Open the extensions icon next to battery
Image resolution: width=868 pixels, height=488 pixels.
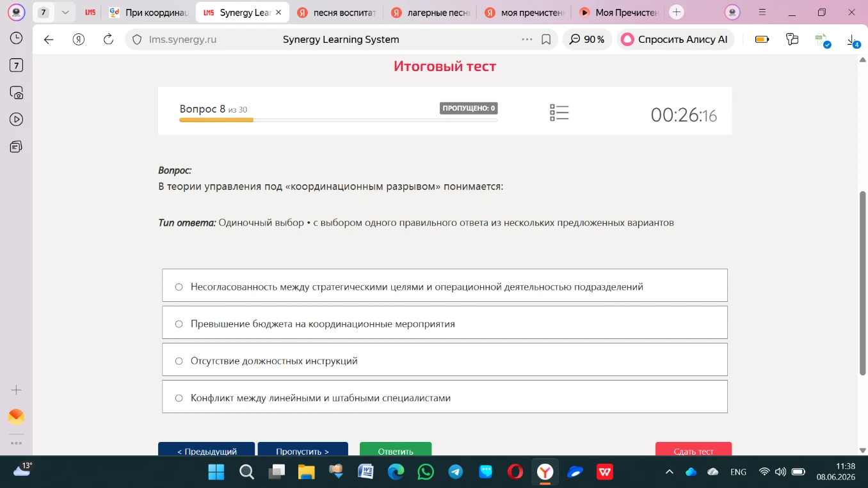[792, 40]
